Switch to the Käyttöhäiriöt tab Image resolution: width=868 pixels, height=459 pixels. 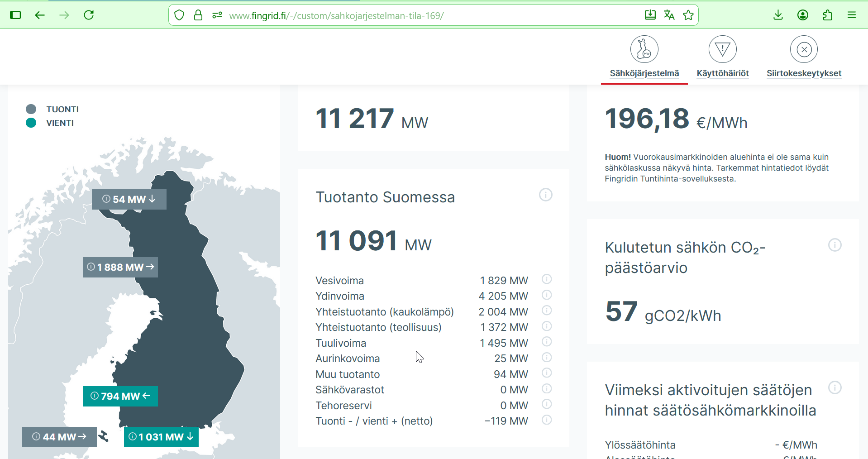click(x=722, y=57)
